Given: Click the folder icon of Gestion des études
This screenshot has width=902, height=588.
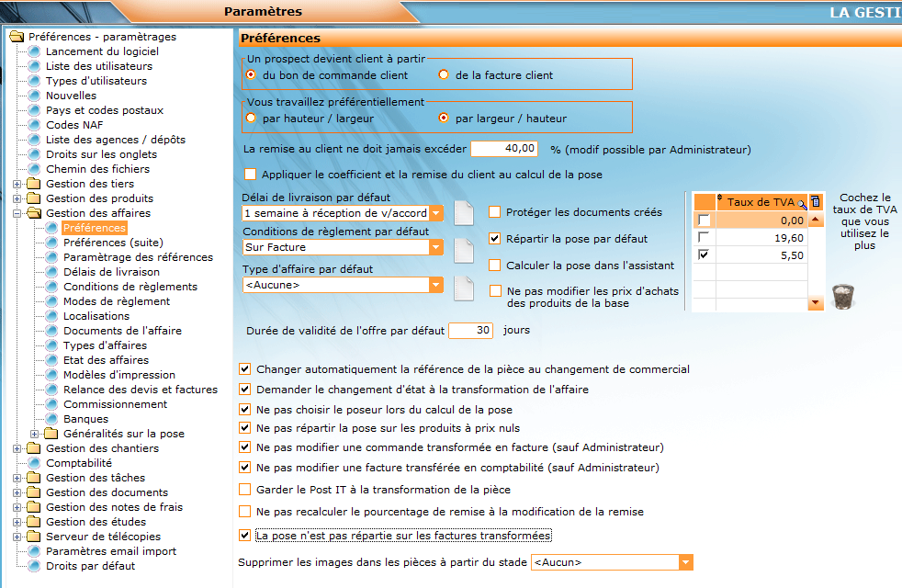Looking at the screenshot, I should [34, 522].
